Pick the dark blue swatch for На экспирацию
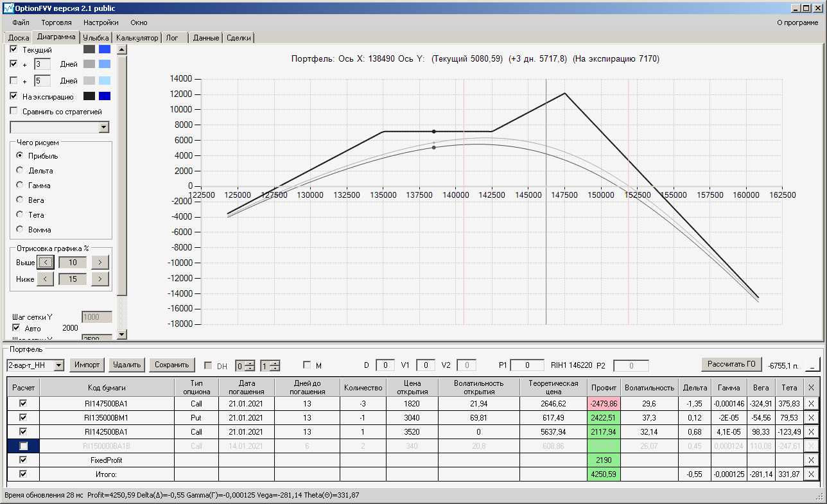This screenshot has width=827, height=504. 105,96
